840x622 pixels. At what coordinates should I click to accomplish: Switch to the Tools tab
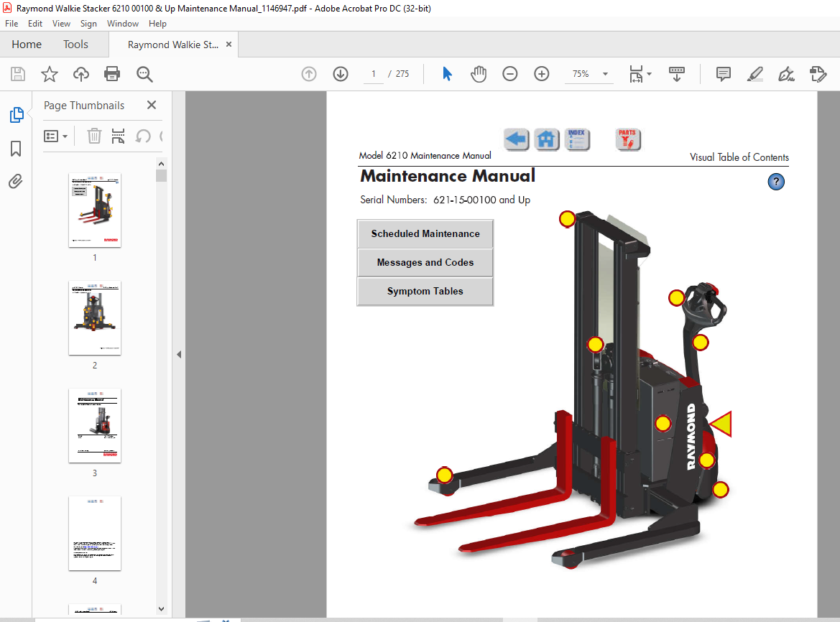coord(75,45)
